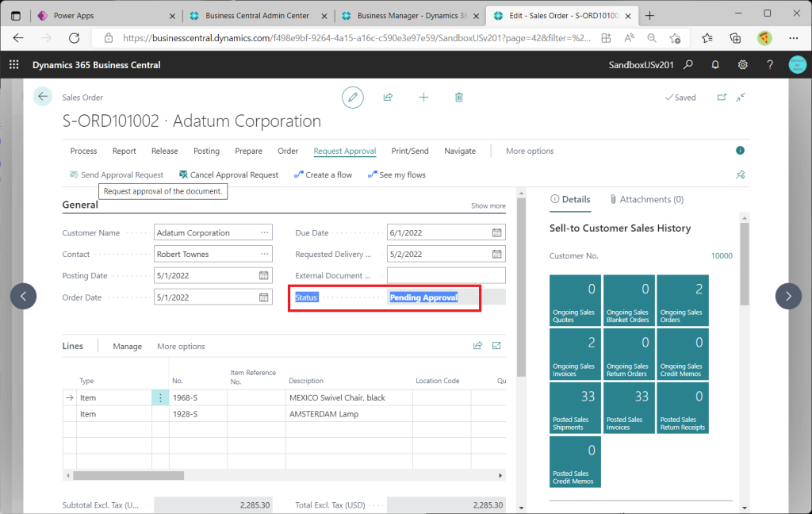Viewport: 812px width, 514px height.
Task: Click Cancel Approval Request
Action: click(x=228, y=175)
